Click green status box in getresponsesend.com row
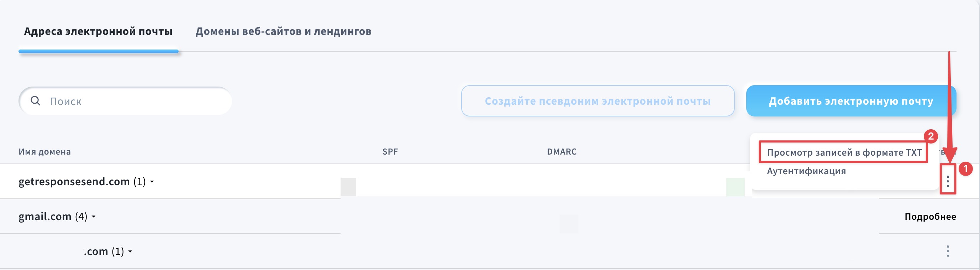980x270 pixels. (735, 187)
